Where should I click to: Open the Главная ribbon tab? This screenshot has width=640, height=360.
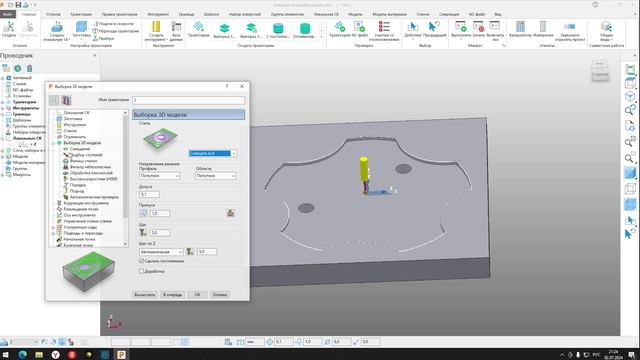(29, 14)
